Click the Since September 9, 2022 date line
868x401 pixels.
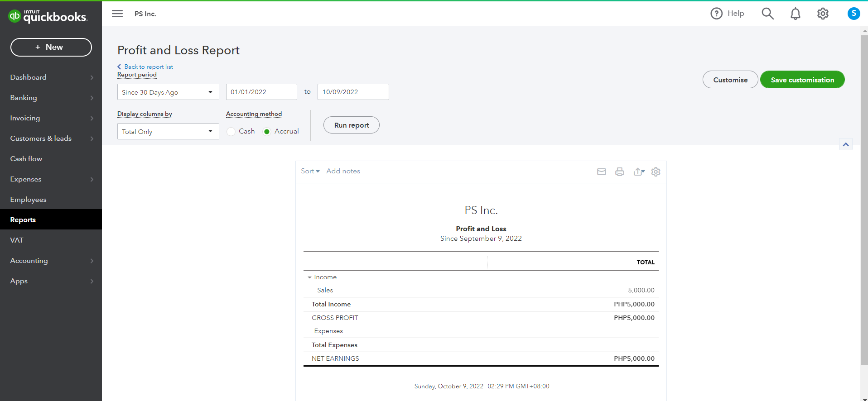[481, 239]
